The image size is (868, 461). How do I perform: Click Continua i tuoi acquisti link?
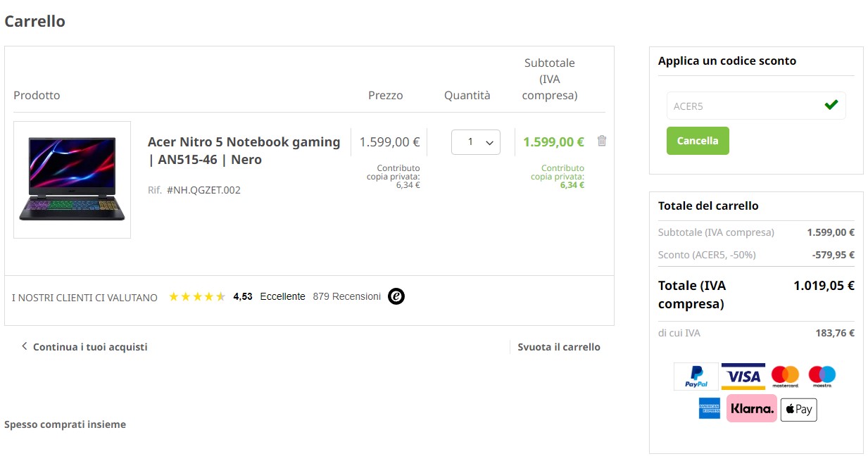pos(89,347)
